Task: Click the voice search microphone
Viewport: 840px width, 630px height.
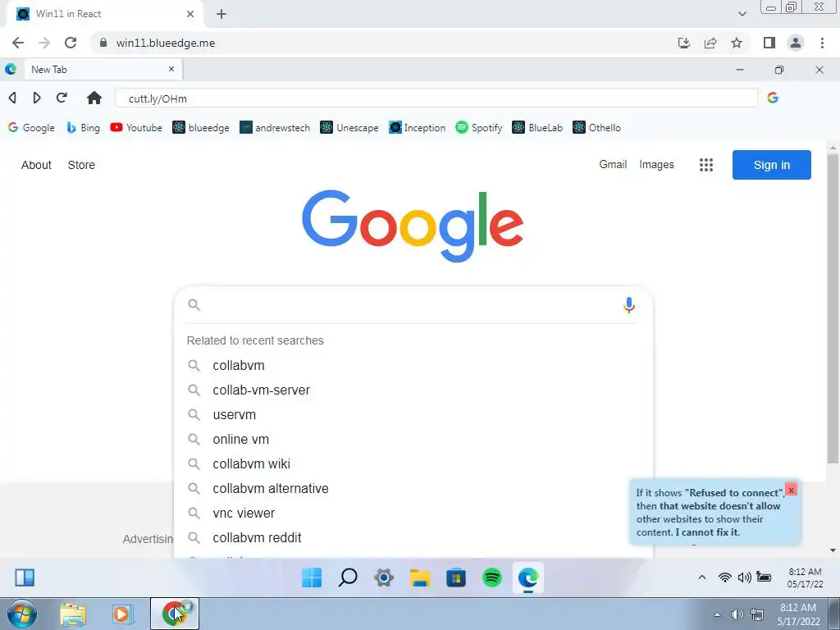Action: point(629,305)
